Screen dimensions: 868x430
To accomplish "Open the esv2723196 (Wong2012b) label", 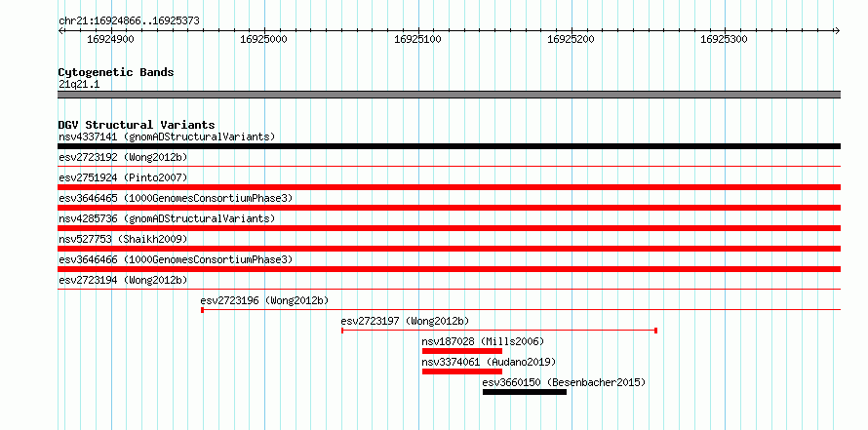I will pyautogui.click(x=264, y=300).
